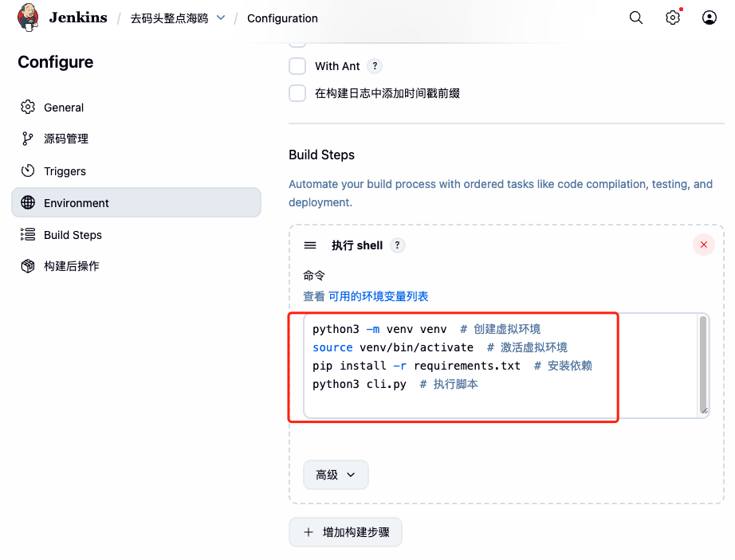The width and height of the screenshot is (735, 560).
Task: Open Manage Jenkins gear icon
Action: (x=673, y=18)
